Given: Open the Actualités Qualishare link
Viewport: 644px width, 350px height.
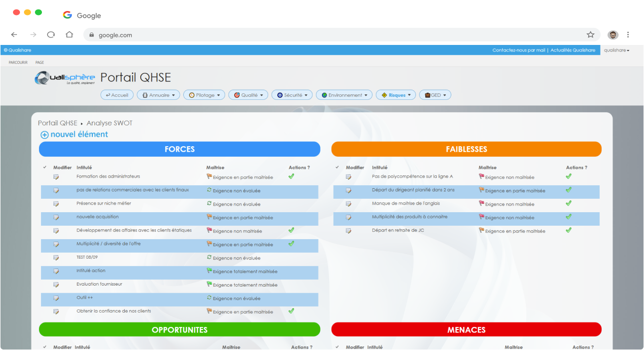Looking at the screenshot, I should 573,50.
